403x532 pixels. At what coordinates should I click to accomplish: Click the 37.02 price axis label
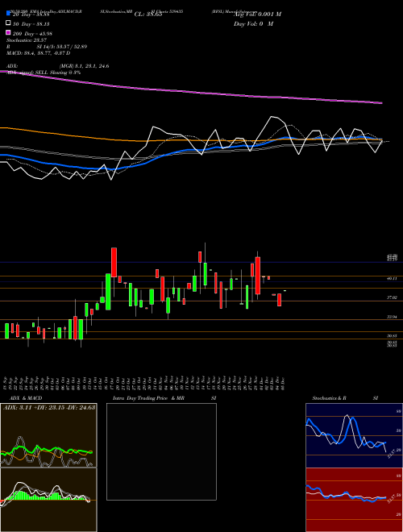(392, 297)
